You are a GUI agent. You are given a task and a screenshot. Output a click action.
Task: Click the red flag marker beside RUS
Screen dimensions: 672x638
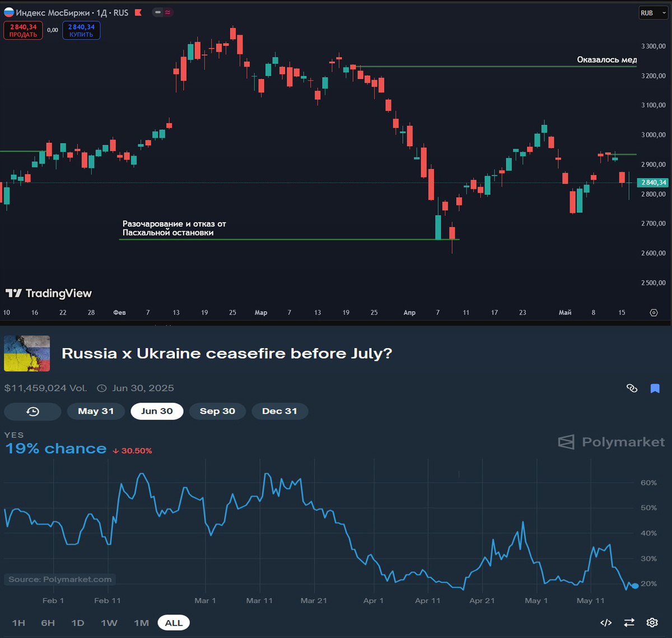click(138, 12)
